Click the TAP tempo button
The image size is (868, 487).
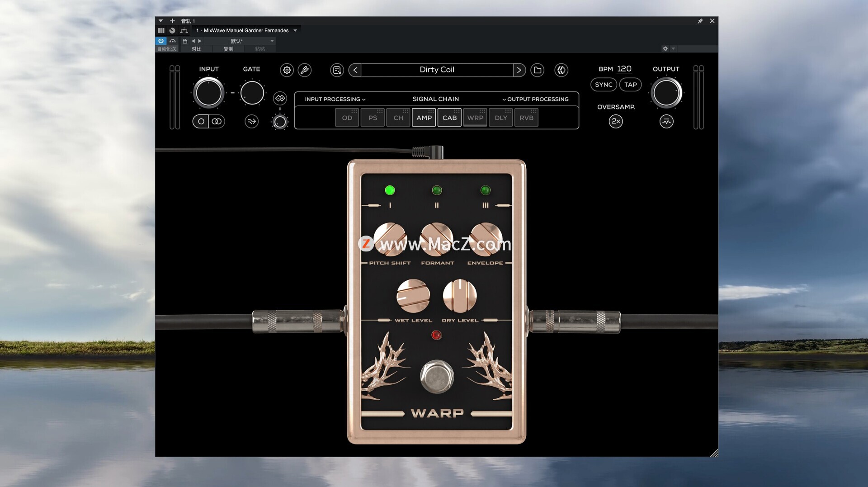tap(630, 85)
